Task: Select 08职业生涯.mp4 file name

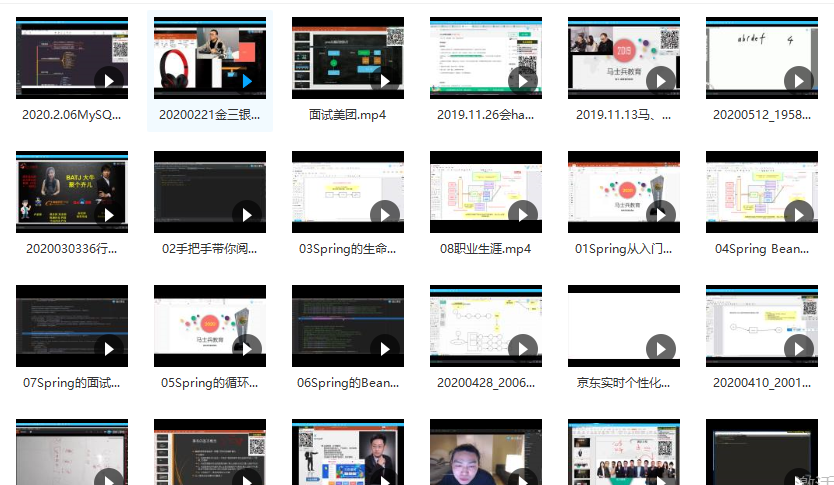Action: pyautogui.click(x=486, y=249)
